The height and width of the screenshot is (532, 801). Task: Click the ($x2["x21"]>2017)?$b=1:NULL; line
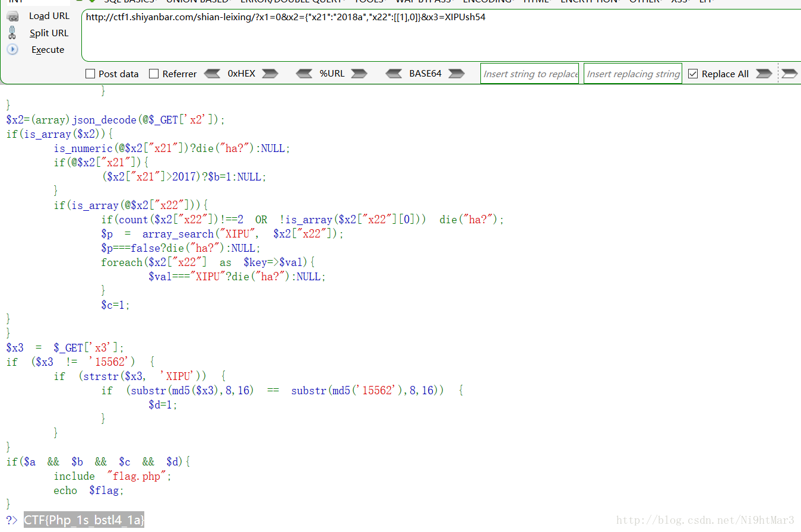pyautogui.click(x=184, y=177)
